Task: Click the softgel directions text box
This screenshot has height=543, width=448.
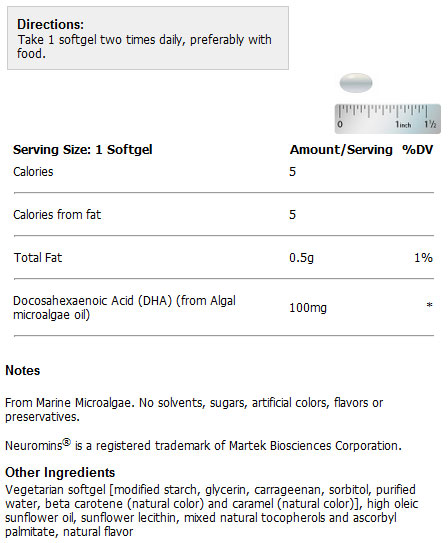Action: tap(148, 38)
